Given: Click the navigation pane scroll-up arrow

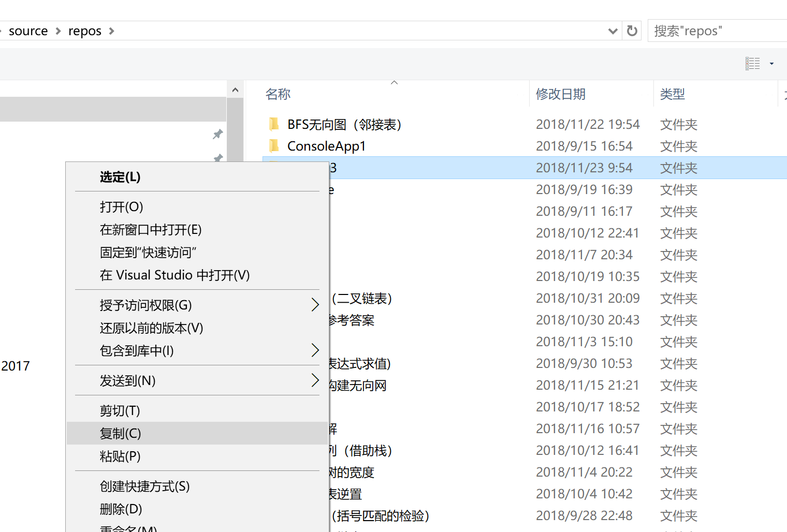Looking at the screenshot, I should 235,90.
